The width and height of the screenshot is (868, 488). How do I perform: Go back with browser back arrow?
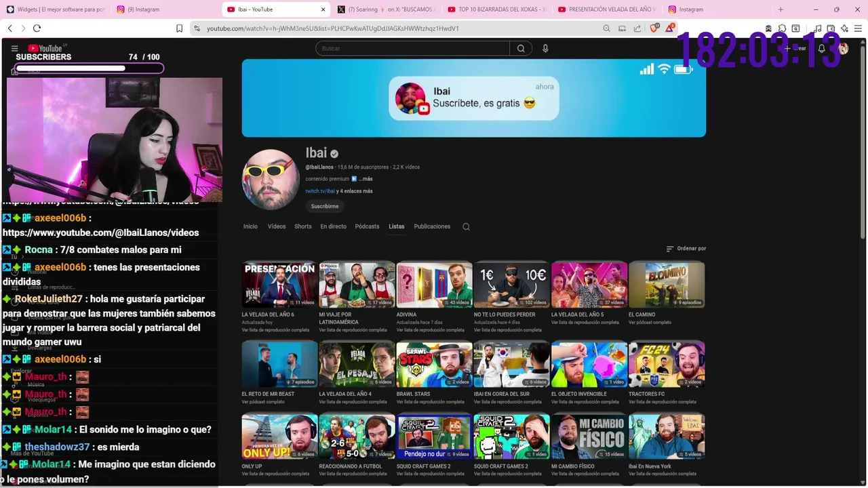tap(9, 28)
